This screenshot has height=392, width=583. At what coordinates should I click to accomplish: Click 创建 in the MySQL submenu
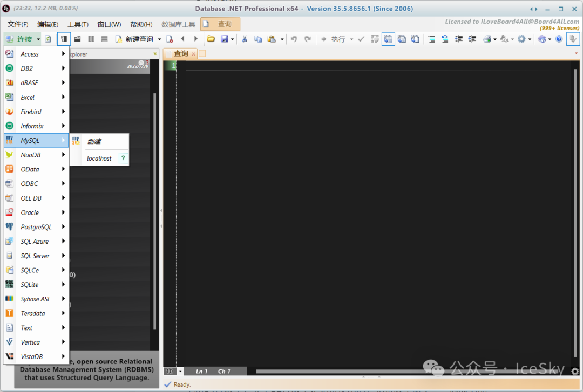tap(94, 141)
